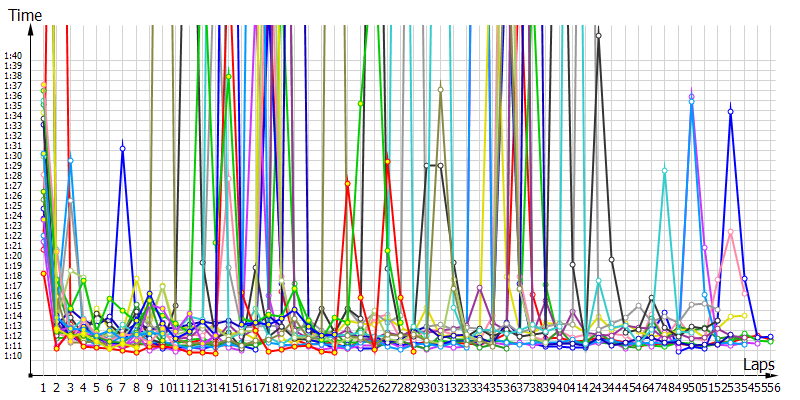The width and height of the screenshot is (800, 400).
Task: Click the 'Time' axis title
Action: pos(25,15)
